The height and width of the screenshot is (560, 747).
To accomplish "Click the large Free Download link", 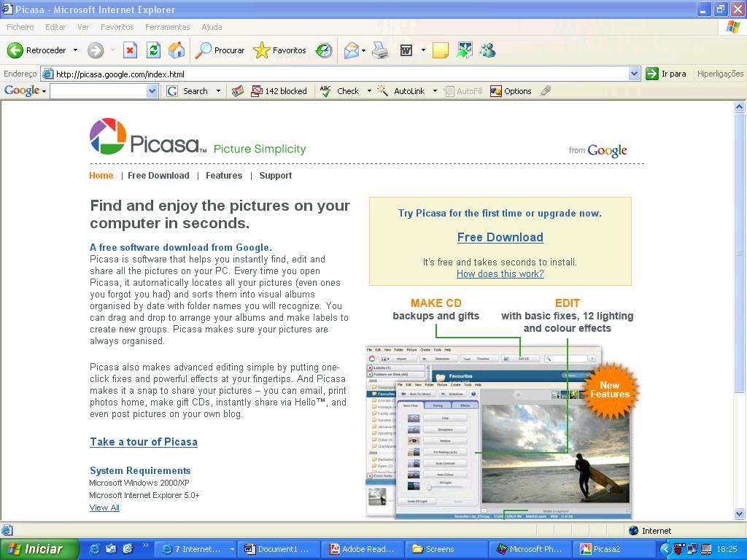I will click(500, 237).
